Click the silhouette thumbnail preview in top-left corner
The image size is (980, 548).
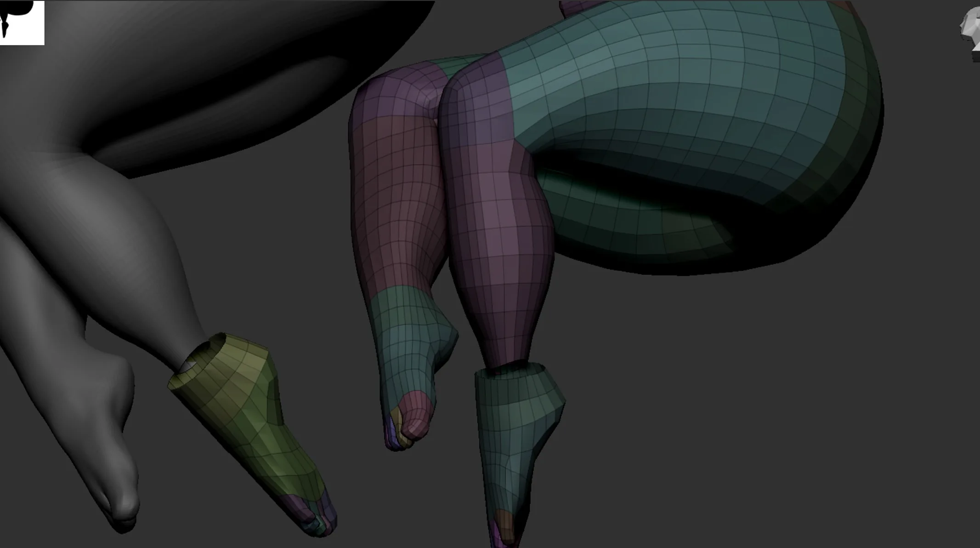pyautogui.click(x=22, y=23)
